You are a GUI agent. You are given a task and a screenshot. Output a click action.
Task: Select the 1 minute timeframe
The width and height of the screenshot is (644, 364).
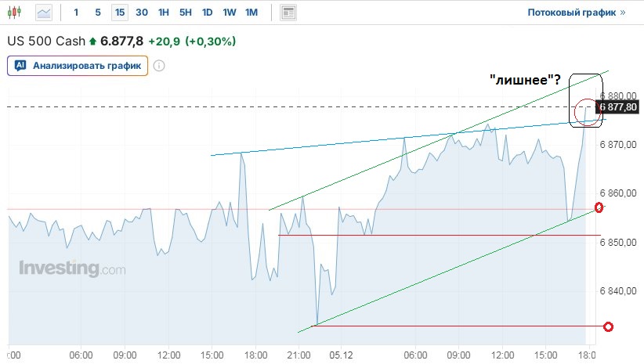click(76, 13)
